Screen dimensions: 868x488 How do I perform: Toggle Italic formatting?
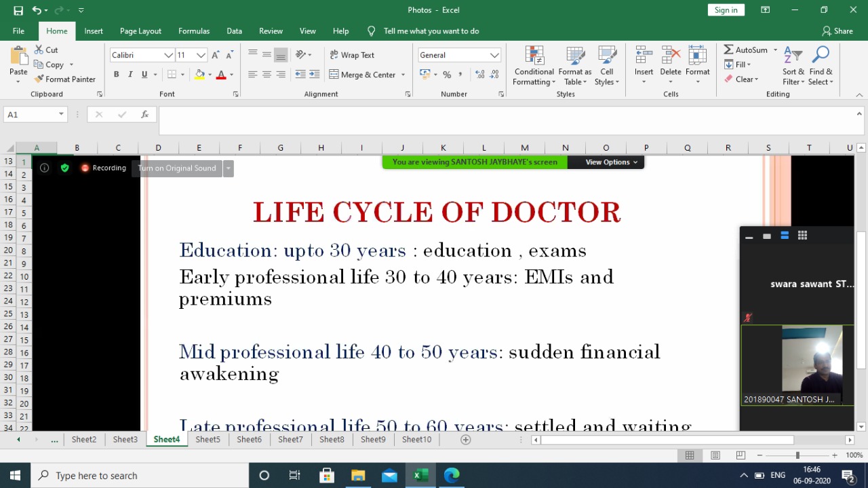click(130, 75)
